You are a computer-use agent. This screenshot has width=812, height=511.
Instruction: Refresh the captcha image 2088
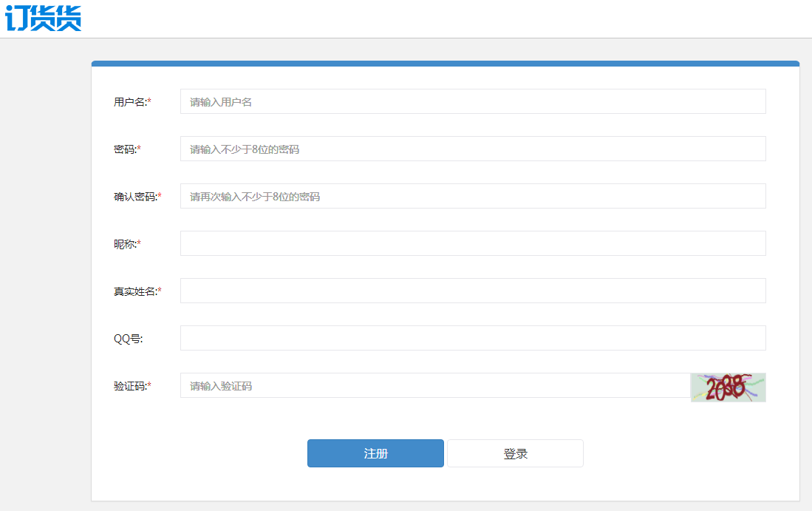click(728, 387)
